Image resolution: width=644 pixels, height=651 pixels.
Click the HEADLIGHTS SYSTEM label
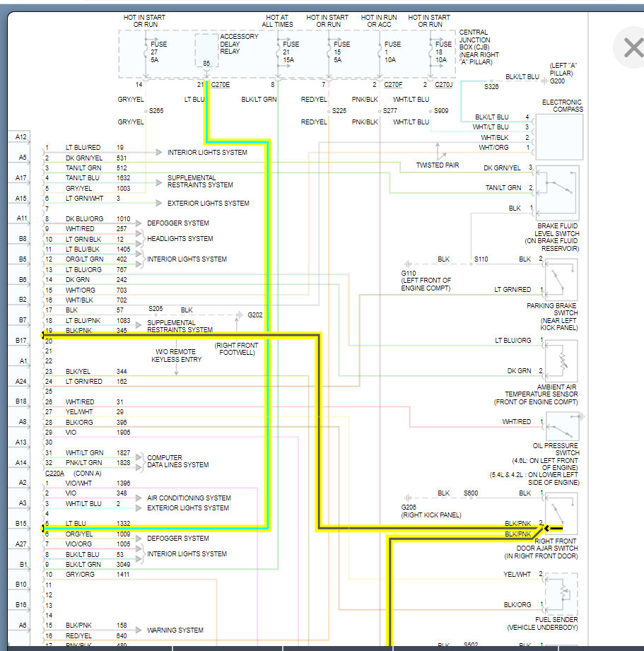180,239
